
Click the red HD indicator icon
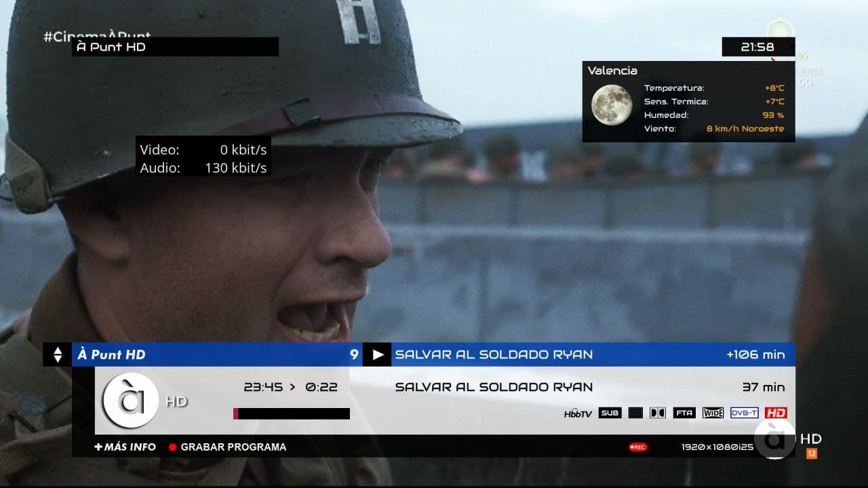click(776, 413)
